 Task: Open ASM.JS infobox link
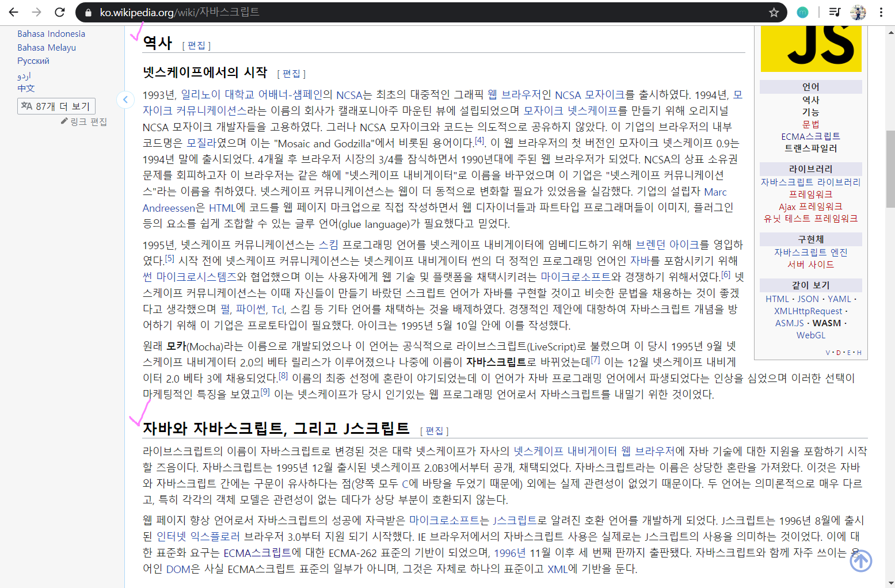click(789, 323)
